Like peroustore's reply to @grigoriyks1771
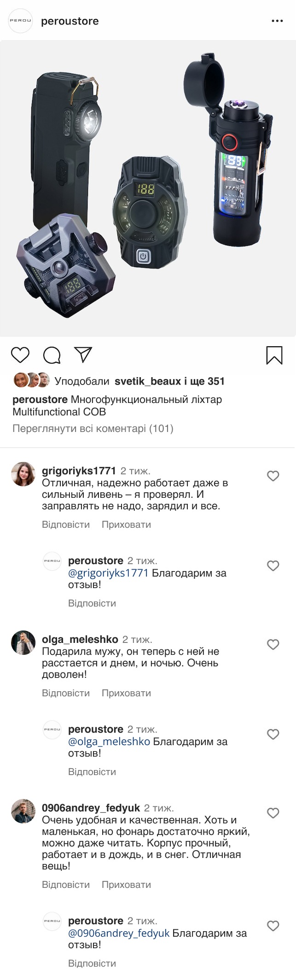The height and width of the screenshot is (980, 296). 273,566
